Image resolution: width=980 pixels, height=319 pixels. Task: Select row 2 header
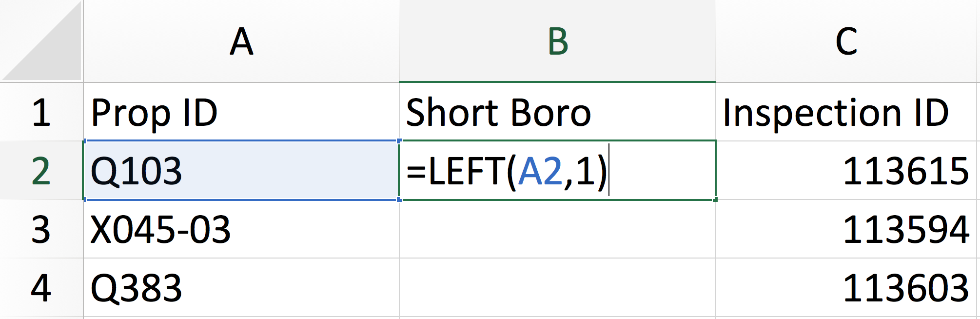pos(41,170)
